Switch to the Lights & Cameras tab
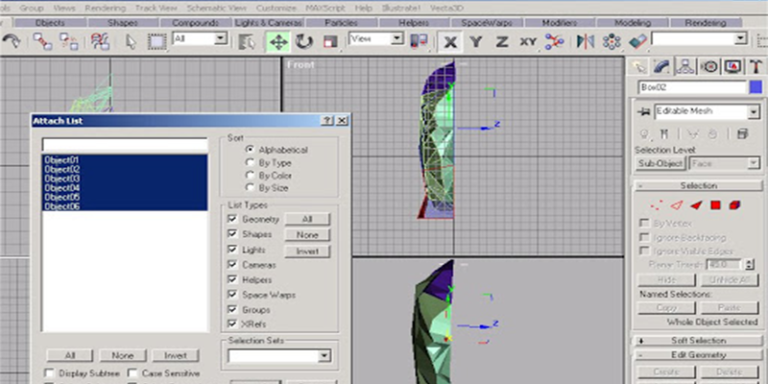768x384 pixels. pyautogui.click(x=269, y=23)
